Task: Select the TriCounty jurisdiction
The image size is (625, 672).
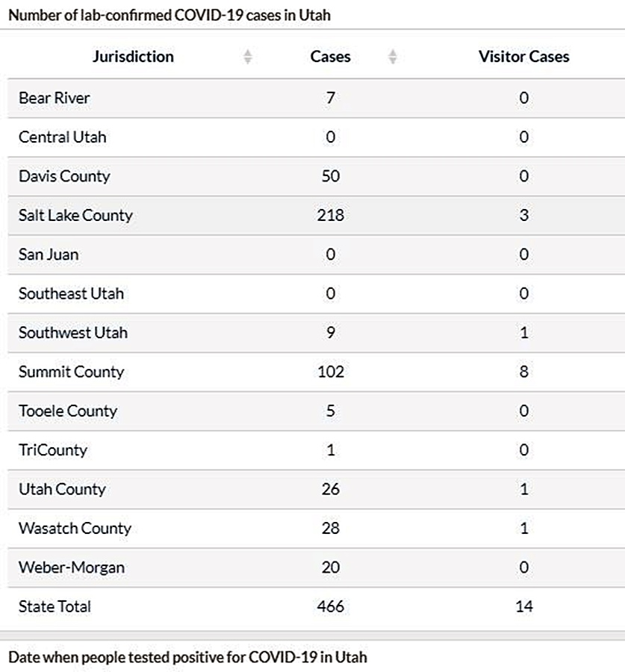Action: tap(53, 450)
